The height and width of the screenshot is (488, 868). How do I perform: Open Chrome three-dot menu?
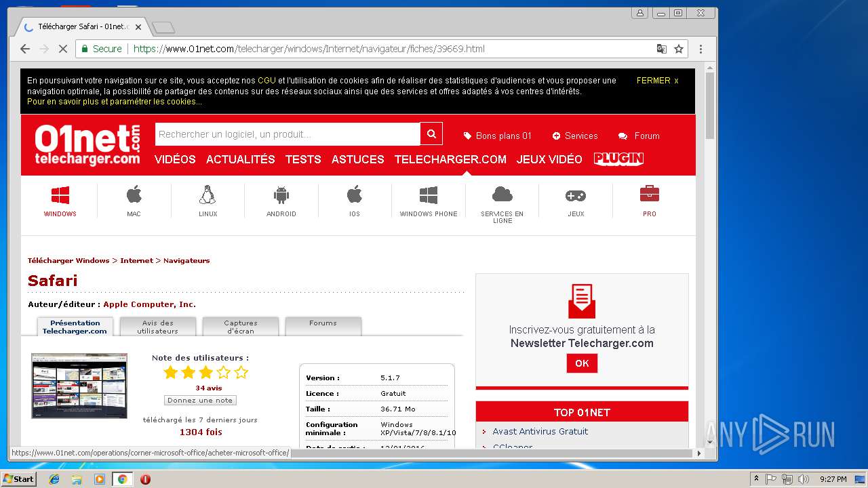701,49
